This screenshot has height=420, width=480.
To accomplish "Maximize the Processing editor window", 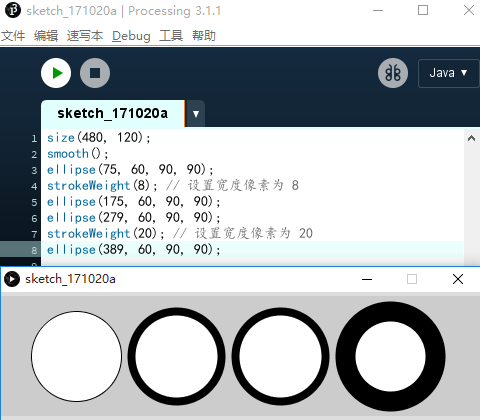I will coord(423,10).
